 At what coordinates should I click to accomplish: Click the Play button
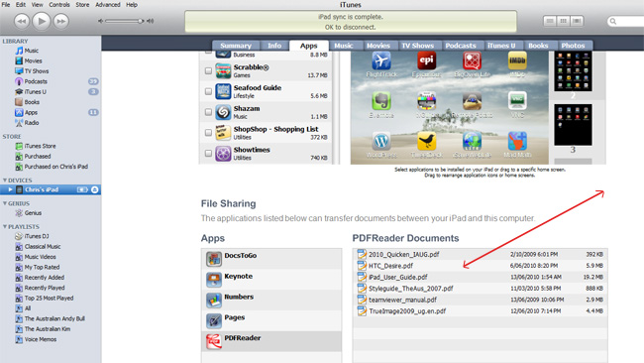(41, 21)
